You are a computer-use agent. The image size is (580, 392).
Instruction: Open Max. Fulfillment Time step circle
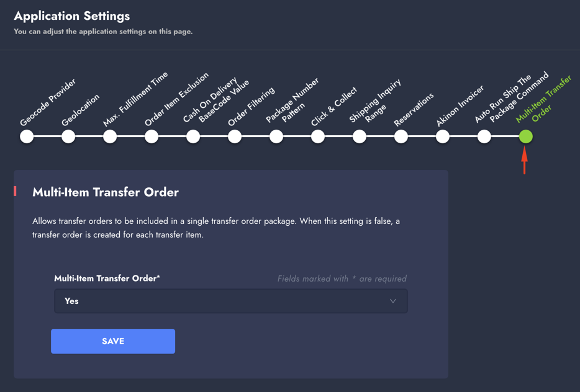coord(110,136)
